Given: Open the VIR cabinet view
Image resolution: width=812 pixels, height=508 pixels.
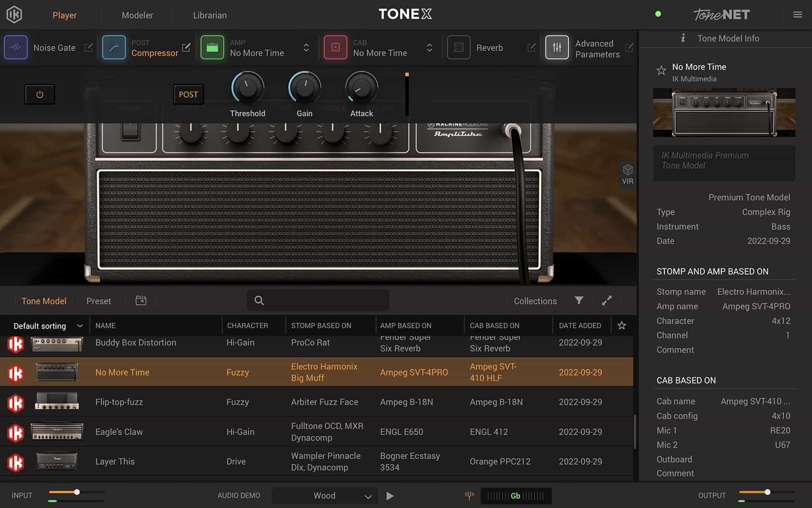Looking at the screenshot, I should point(628,174).
